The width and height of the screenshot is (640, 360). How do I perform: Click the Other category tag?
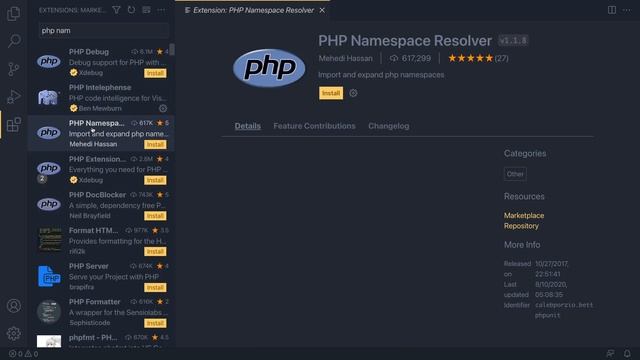tap(515, 174)
